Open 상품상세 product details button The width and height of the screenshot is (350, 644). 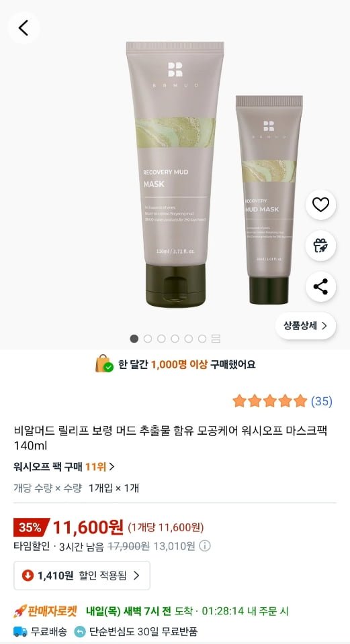click(306, 326)
